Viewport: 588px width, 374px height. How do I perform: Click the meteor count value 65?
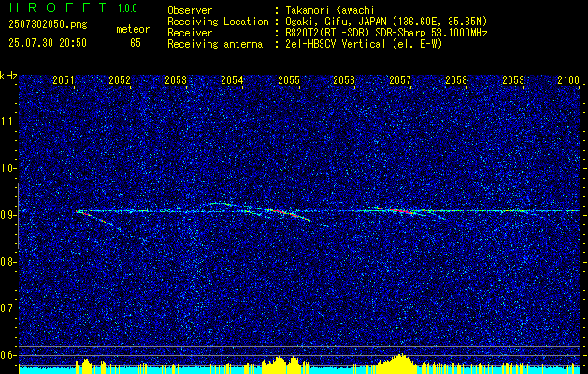[x=136, y=43]
